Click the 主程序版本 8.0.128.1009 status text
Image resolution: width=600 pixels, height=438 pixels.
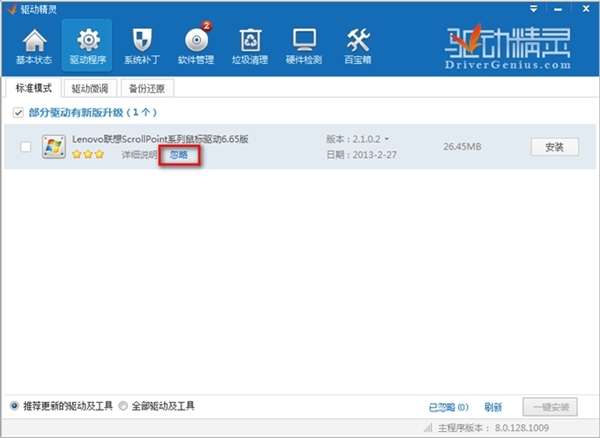tap(494, 427)
